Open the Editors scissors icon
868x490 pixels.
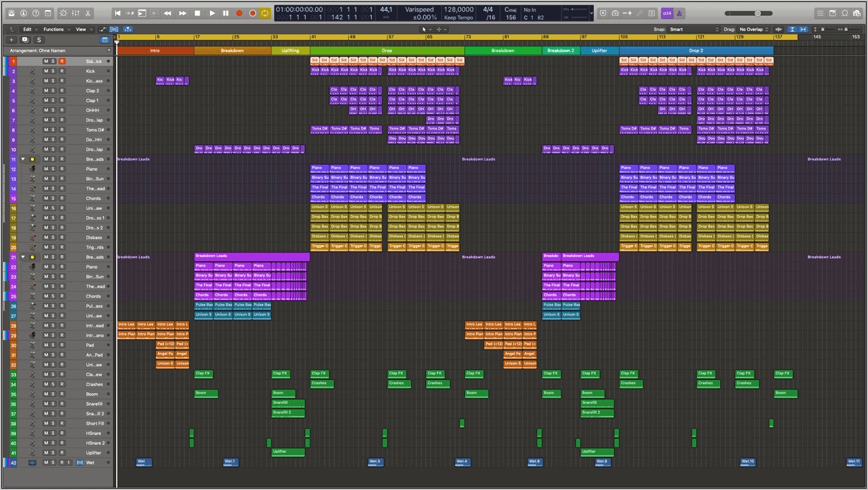point(88,13)
